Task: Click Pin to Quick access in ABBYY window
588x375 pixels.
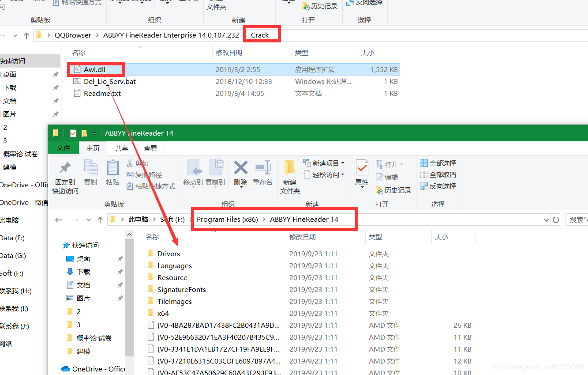Action: [65, 177]
